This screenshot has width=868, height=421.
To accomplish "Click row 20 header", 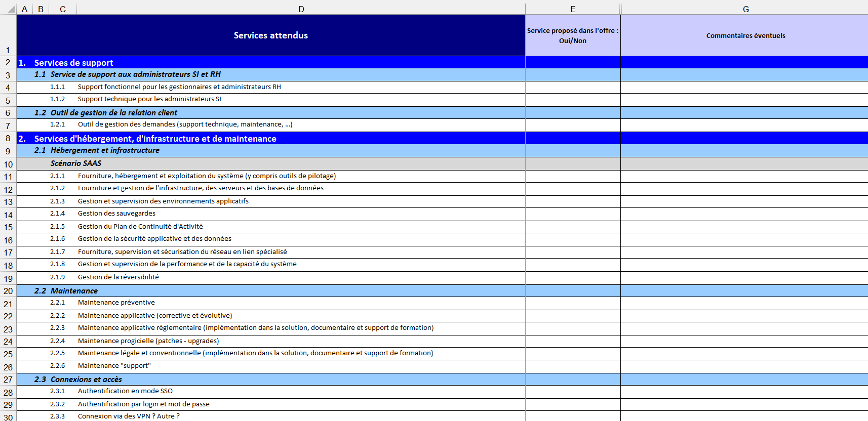I will 8,291.
